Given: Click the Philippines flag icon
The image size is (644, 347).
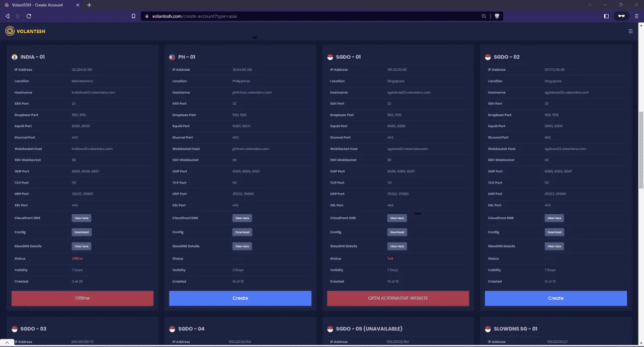Looking at the screenshot, I should [173, 57].
